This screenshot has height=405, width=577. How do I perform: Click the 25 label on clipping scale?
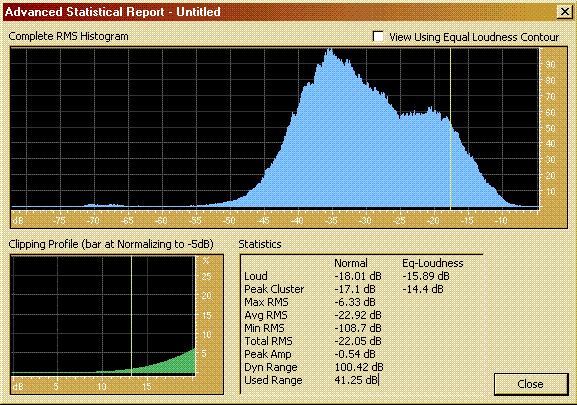206,276
